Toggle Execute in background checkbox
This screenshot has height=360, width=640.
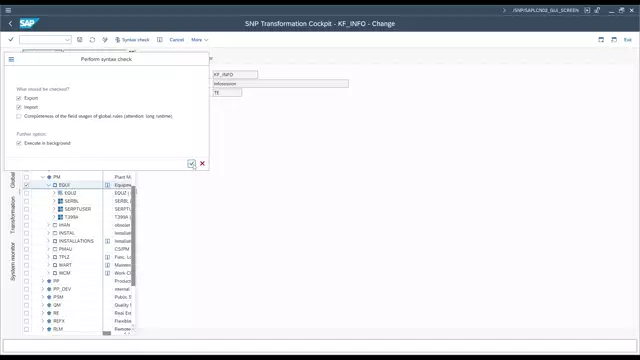point(18,143)
